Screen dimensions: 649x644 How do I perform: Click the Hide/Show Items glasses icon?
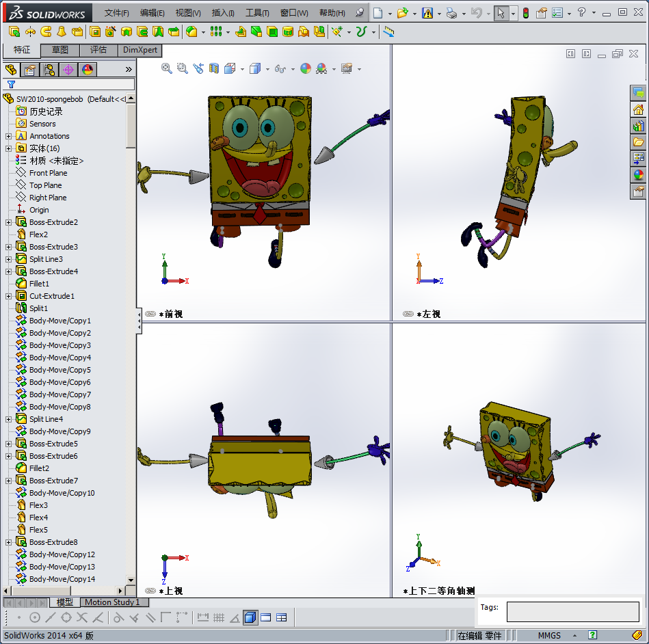[x=280, y=68]
